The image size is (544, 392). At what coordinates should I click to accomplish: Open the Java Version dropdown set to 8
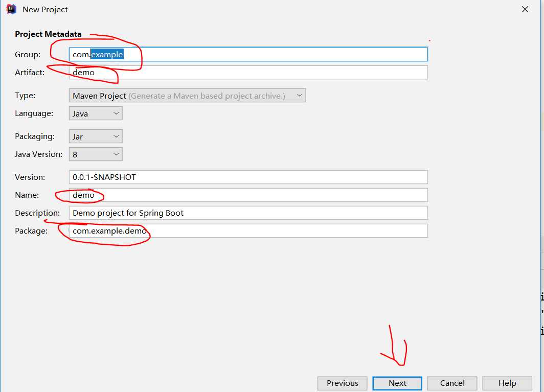pos(96,154)
